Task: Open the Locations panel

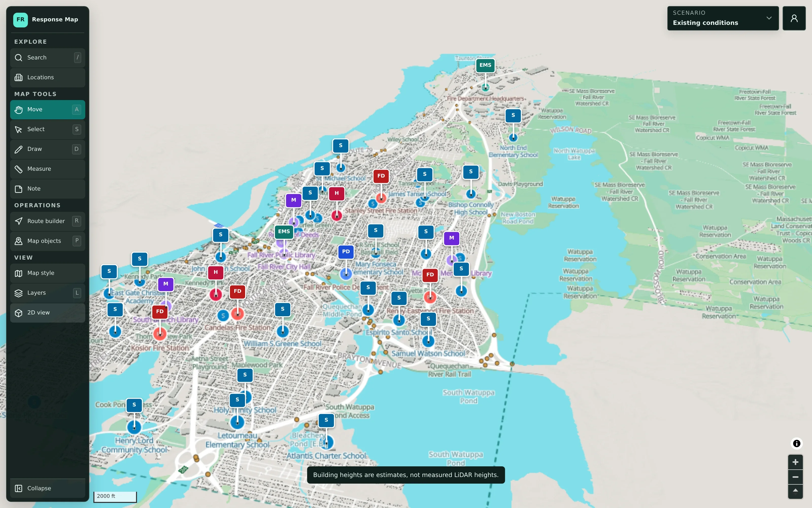Action: (47, 77)
